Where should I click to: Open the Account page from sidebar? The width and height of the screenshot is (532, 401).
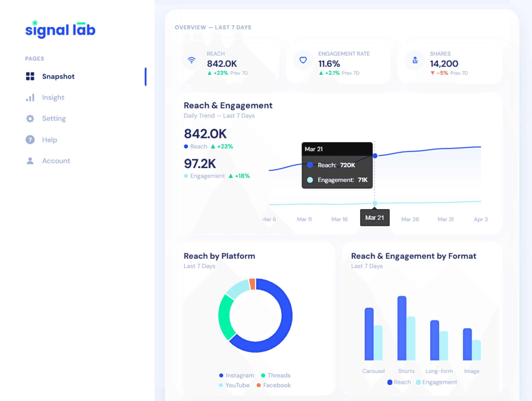[x=56, y=161]
